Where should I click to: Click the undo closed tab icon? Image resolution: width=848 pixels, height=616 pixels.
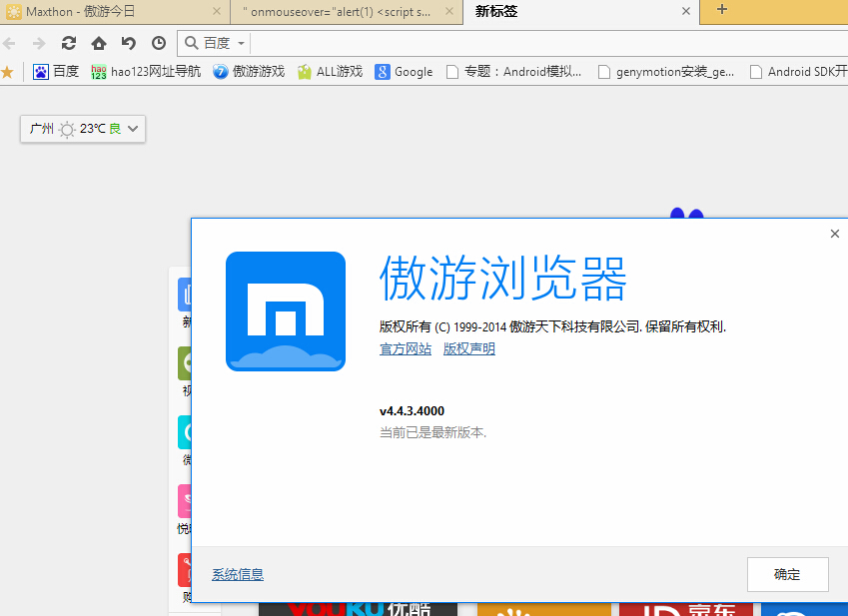[x=129, y=43]
